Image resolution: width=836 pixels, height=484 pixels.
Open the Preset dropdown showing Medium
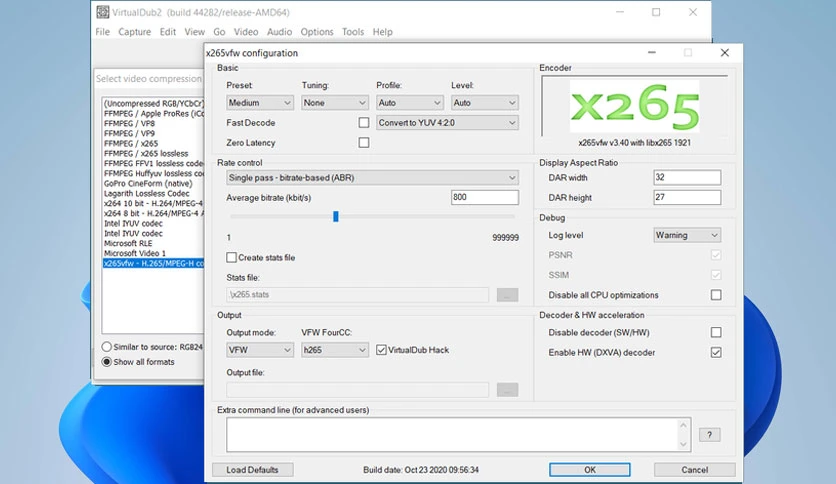pos(260,102)
